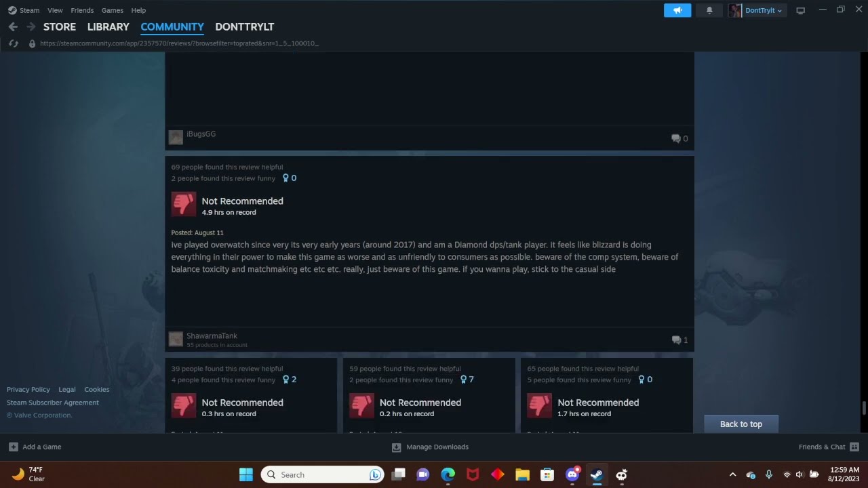Screen dimensions: 868x488
Task: Open the Legal link
Action: [x=67, y=390]
